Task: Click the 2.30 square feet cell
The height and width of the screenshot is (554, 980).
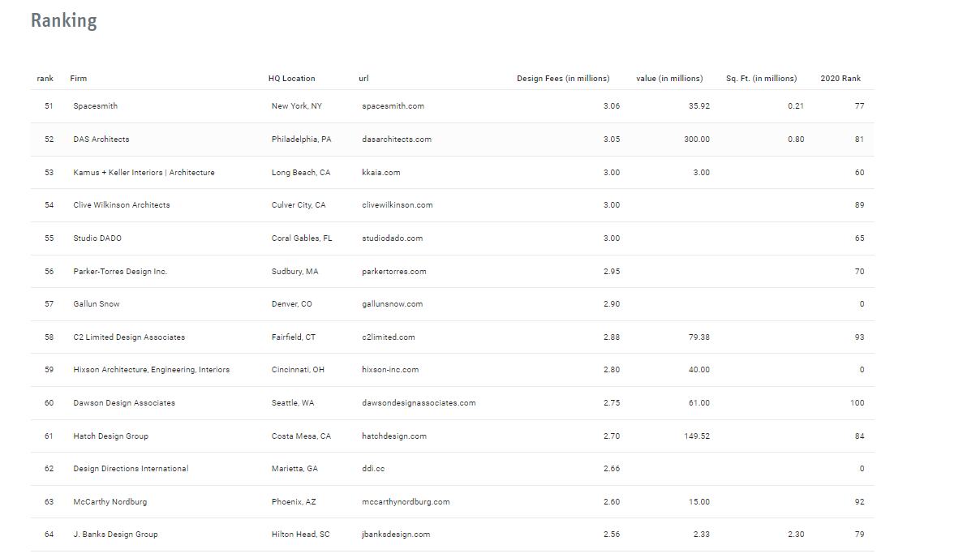Action: click(x=796, y=535)
